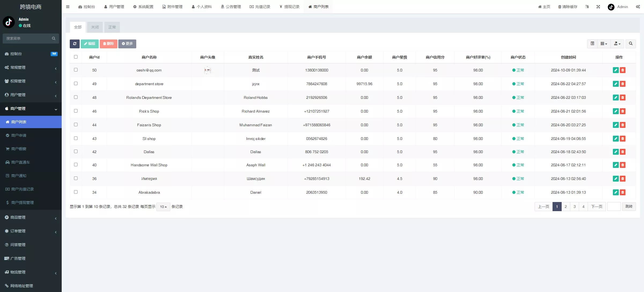Open the page size 10 dropdown
The image size is (644, 292).
(163, 207)
